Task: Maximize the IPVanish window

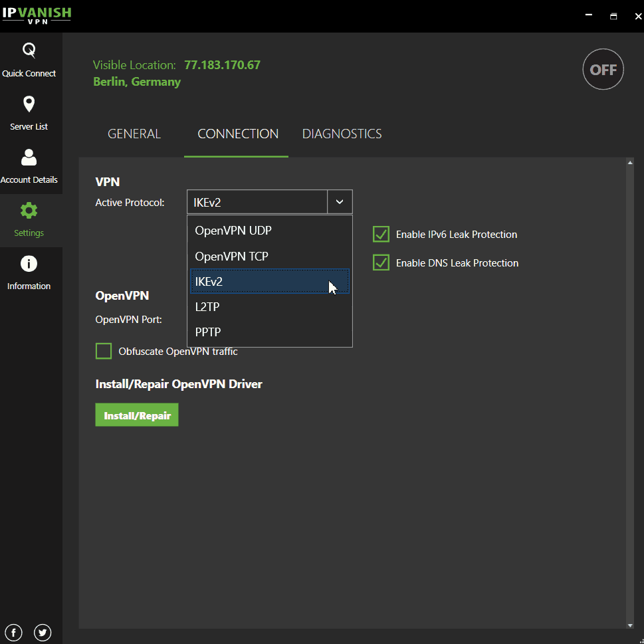Action: (x=613, y=16)
